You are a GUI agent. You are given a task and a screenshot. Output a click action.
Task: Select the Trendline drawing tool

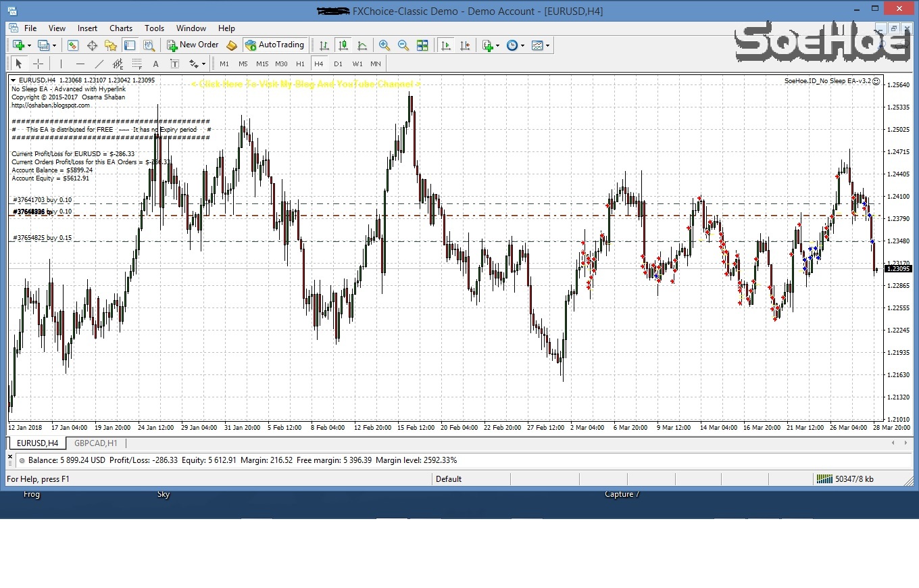tap(99, 64)
